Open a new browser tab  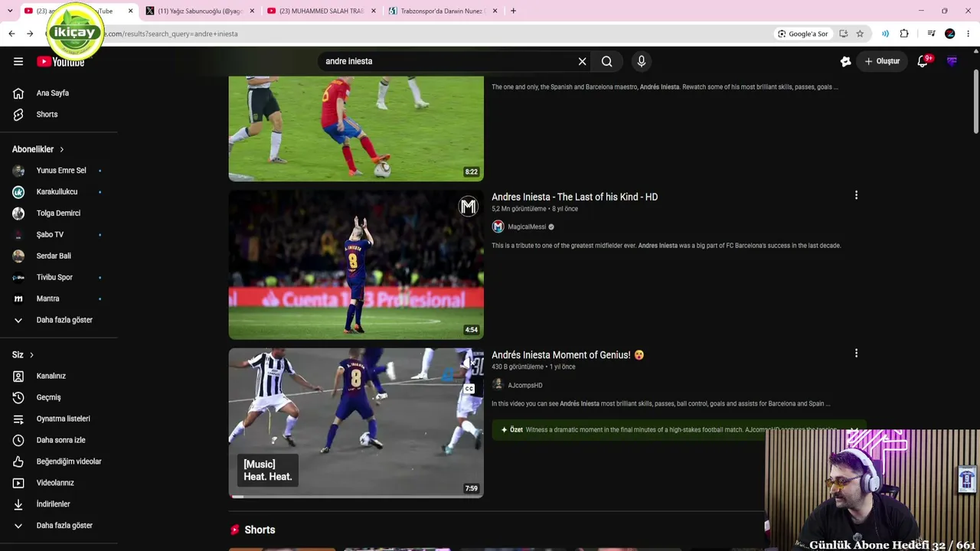(x=513, y=11)
